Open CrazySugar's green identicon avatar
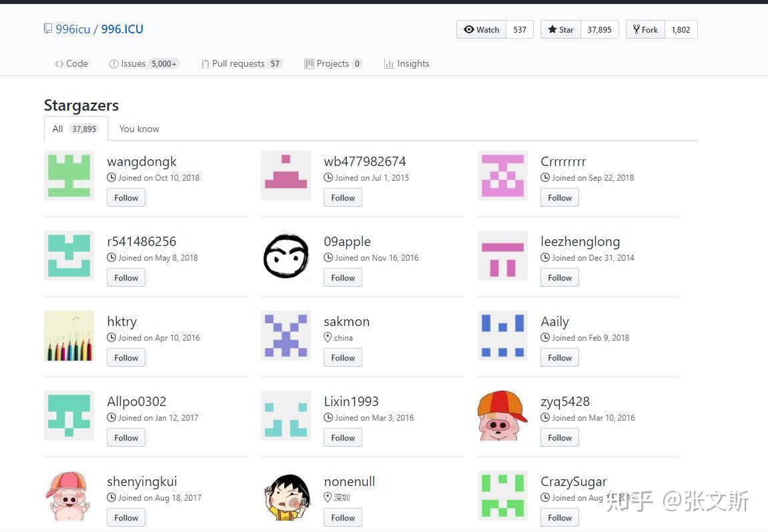This screenshot has width=768, height=532. [502, 496]
